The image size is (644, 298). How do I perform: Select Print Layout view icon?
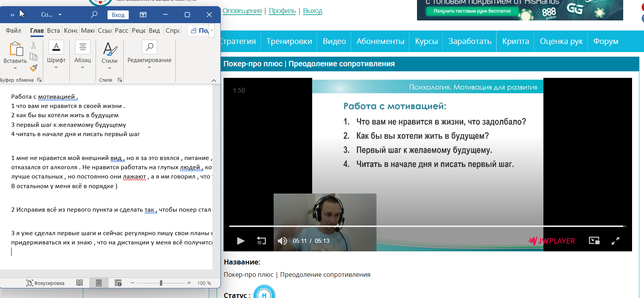[99, 283]
